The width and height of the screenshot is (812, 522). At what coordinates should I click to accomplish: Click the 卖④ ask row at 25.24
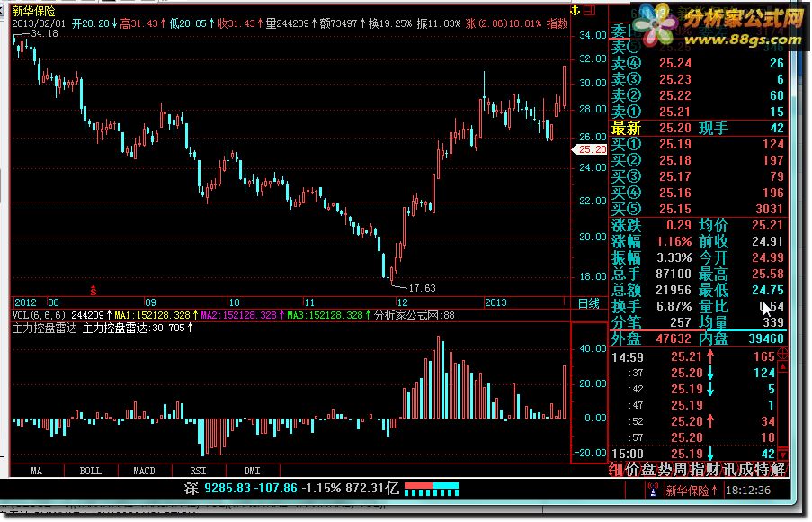pos(698,63)
